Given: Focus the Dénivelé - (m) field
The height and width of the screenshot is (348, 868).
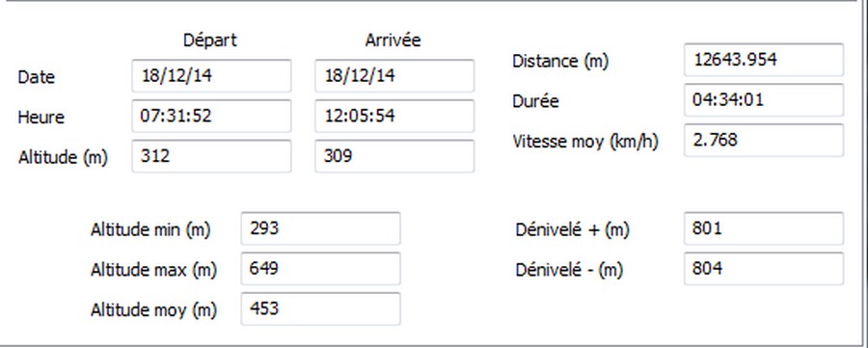Looking at the screenshot, I should pyautogui.click(x=764, y=269).
